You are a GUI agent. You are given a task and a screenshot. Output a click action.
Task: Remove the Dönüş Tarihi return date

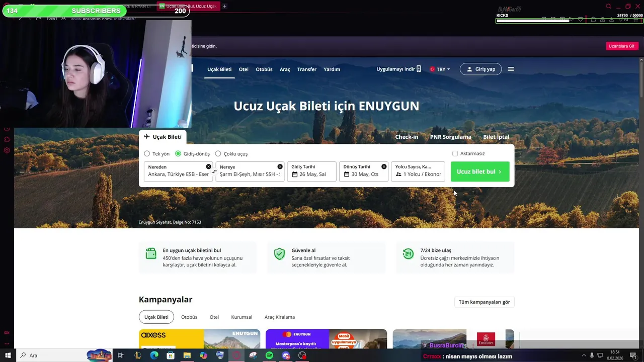coord(384,166)
